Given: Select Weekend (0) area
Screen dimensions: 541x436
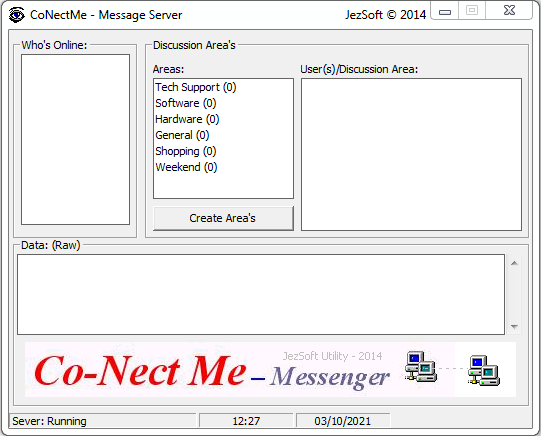Looking at the screenshot, I should (223, 167).
